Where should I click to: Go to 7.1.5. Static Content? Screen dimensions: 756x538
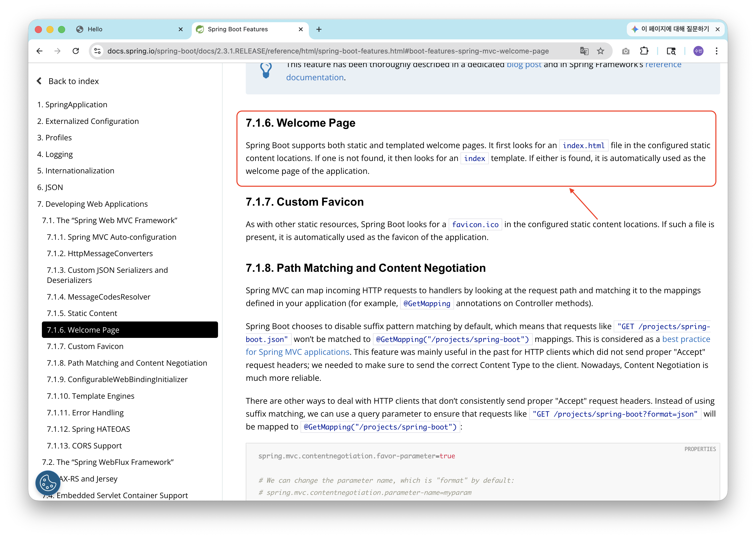click(x=82, y=313)
